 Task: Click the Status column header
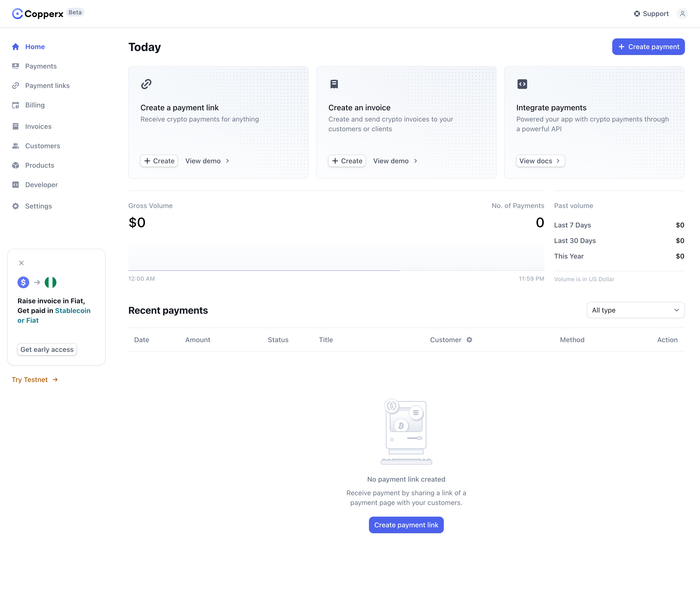click(x=278, y=340)
